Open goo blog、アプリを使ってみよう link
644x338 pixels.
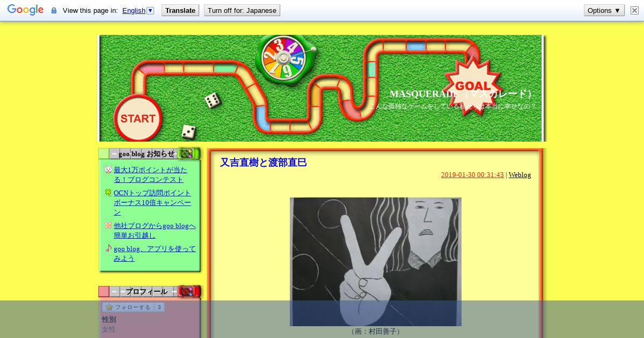click(x=155, y=253)
